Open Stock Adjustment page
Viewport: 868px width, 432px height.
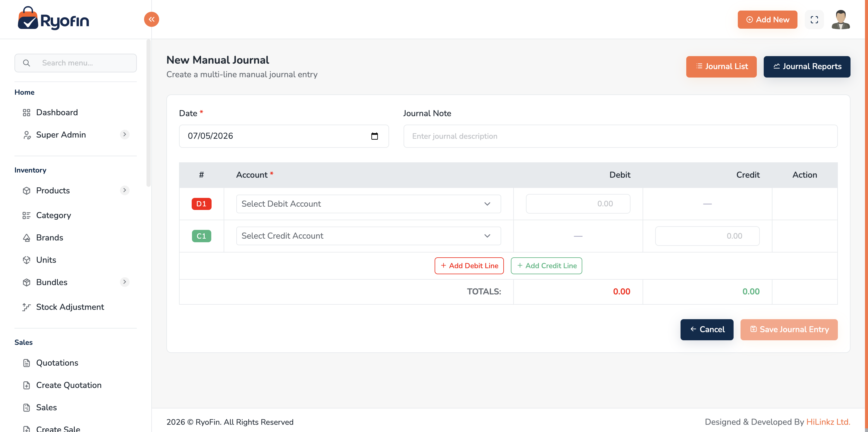click(x=70, y=307)
